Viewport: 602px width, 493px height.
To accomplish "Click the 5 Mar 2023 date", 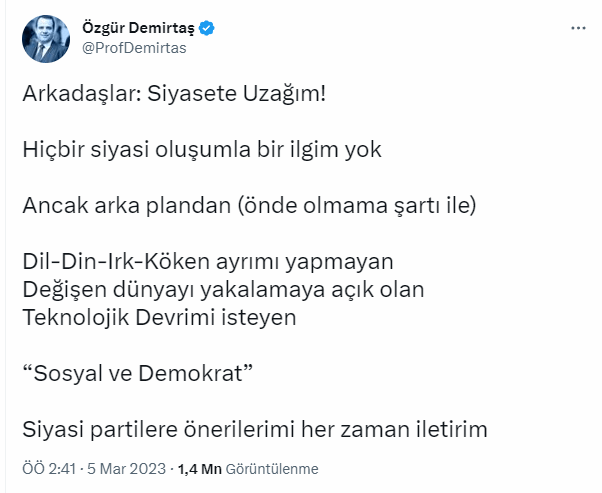I will (x=128, y=468).
